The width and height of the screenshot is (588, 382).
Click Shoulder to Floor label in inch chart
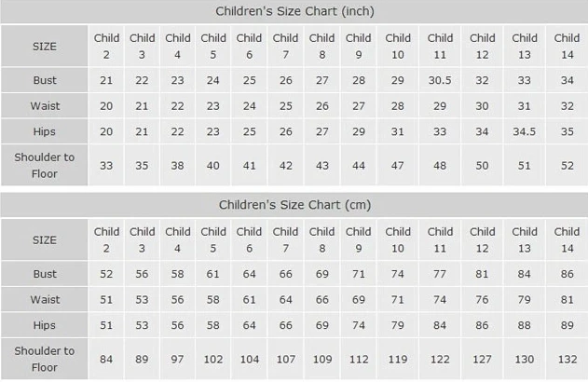click(44, 165)
